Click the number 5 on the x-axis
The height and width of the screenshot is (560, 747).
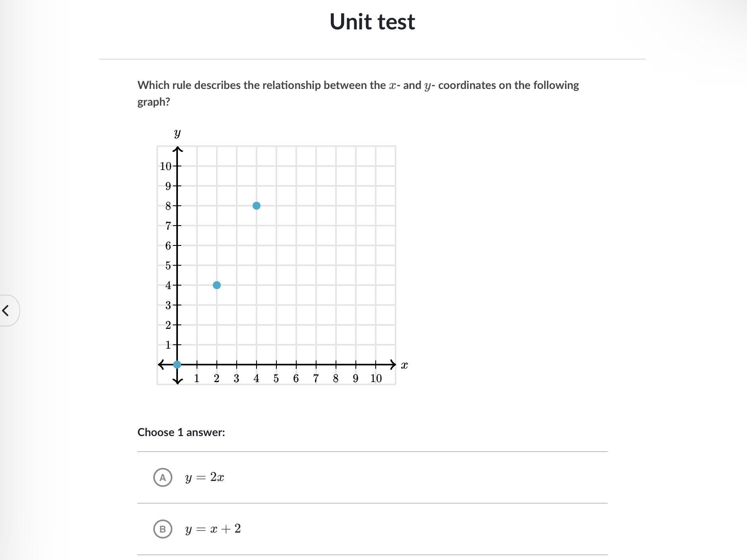276,378
